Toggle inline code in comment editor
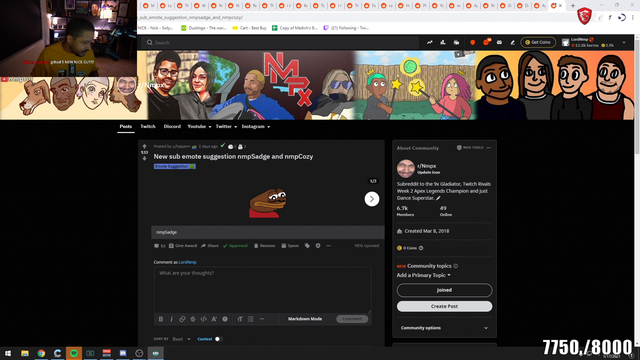Screen dimensions: 640x360 click(x=203, y=319)
